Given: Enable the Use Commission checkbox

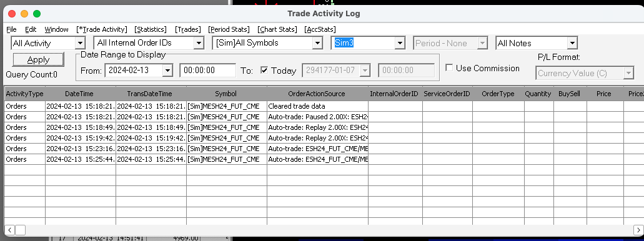Looking at the screenshot, I should [x=449, y=68].
